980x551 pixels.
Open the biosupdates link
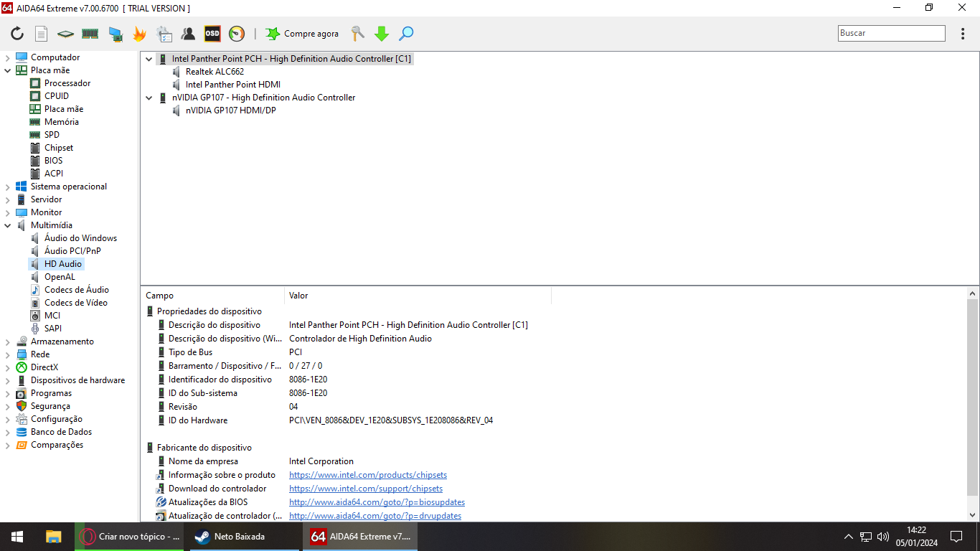(x=377, y=502)
